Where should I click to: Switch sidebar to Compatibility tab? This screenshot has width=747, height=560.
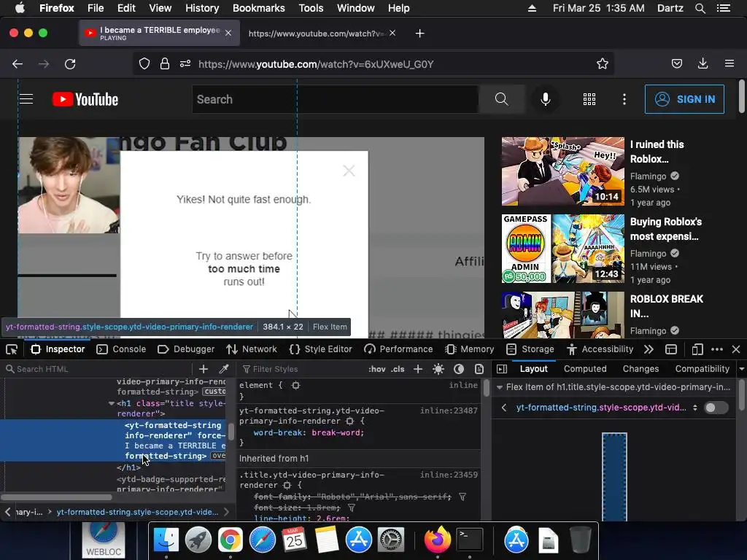tap(703, 369)
